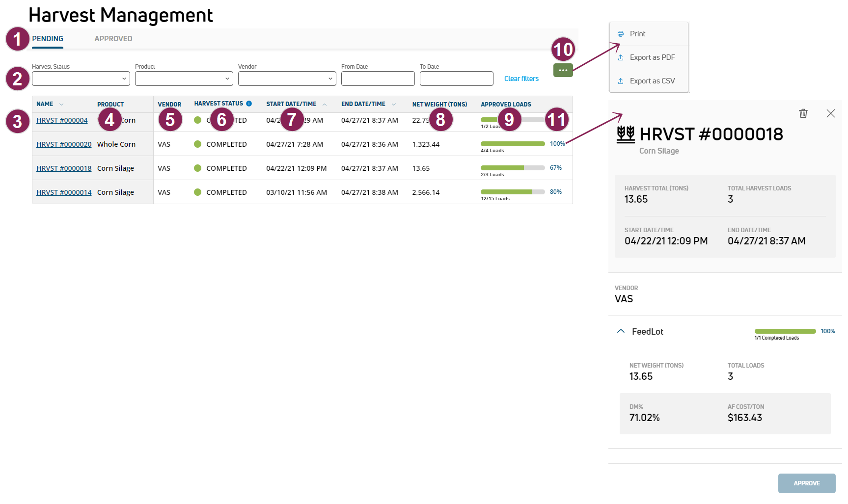
Task: Click the upload icon for Export as CSV
Action: (621, 81)
